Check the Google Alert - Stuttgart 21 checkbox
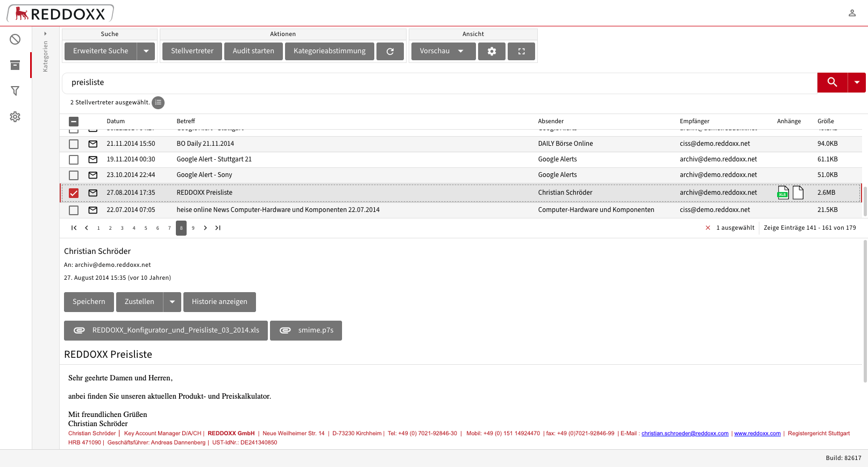Image resolution: width=868 pixels, height=467 pixels. (74, 160)
